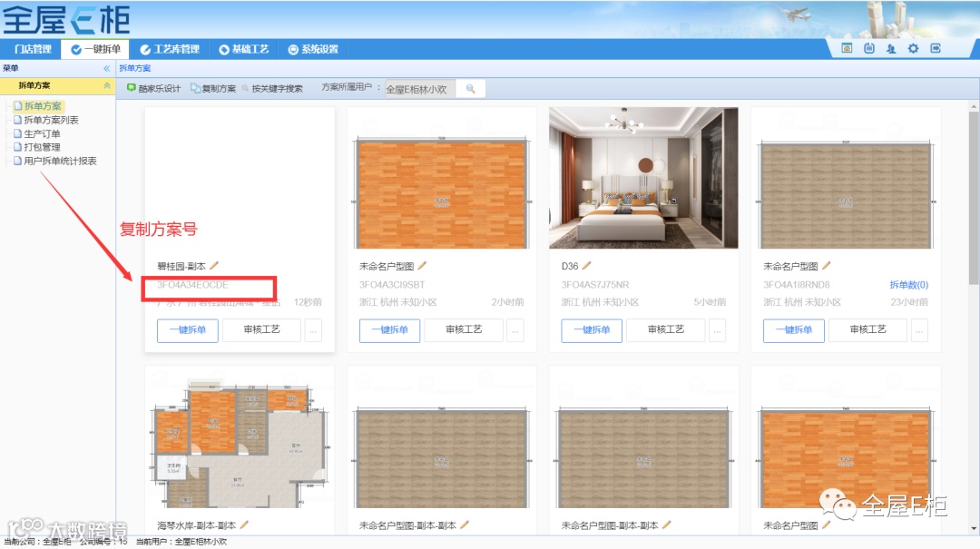Click 审核工艺 on the 碧桂园-副本 card
The image size is (980, 549).
point(262,329)
